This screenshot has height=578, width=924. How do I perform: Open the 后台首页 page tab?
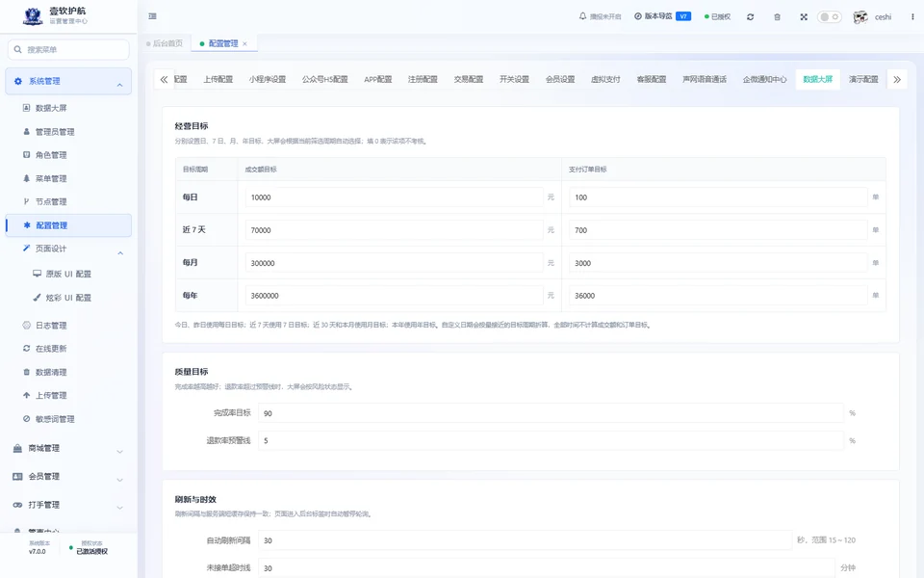[165, 43]
